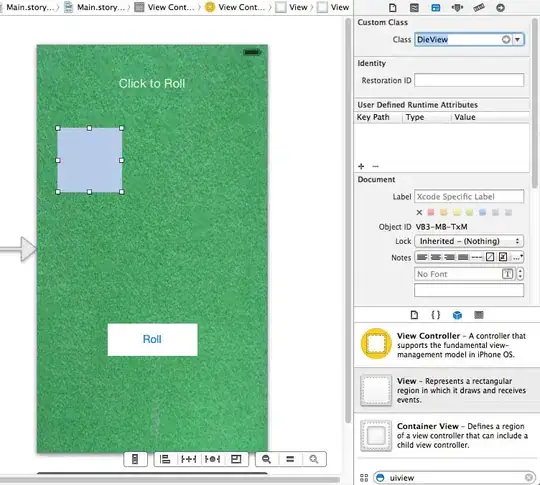The image size is (540, 485).
Task: Open the Attributes inspector icon
Action: point(457,8)
